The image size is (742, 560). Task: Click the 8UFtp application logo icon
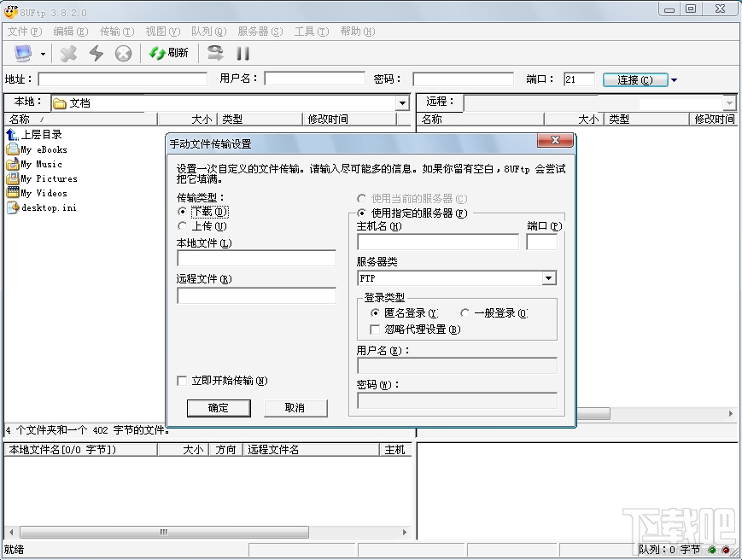[x=10, y=11]
